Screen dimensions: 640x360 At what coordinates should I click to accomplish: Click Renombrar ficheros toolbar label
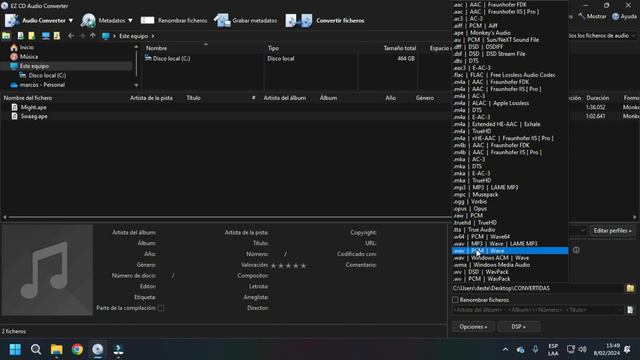tap(182, 20)
